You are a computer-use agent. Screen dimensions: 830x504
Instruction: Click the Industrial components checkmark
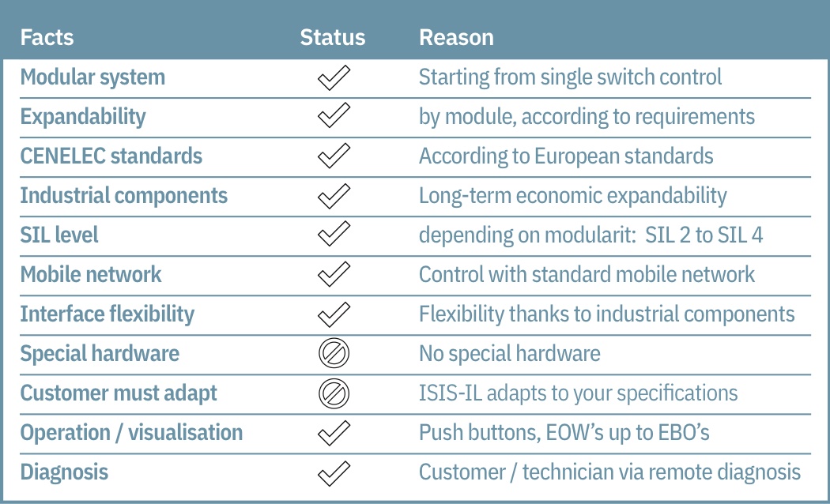(334, 196)
